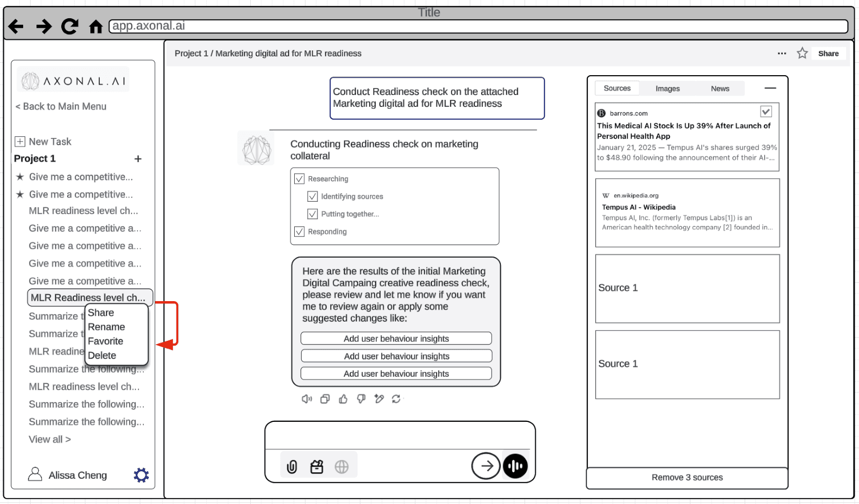Click the edit pencil icon under response
The height and width of the screenshot is (504, 859).
[x=379, y=399]
